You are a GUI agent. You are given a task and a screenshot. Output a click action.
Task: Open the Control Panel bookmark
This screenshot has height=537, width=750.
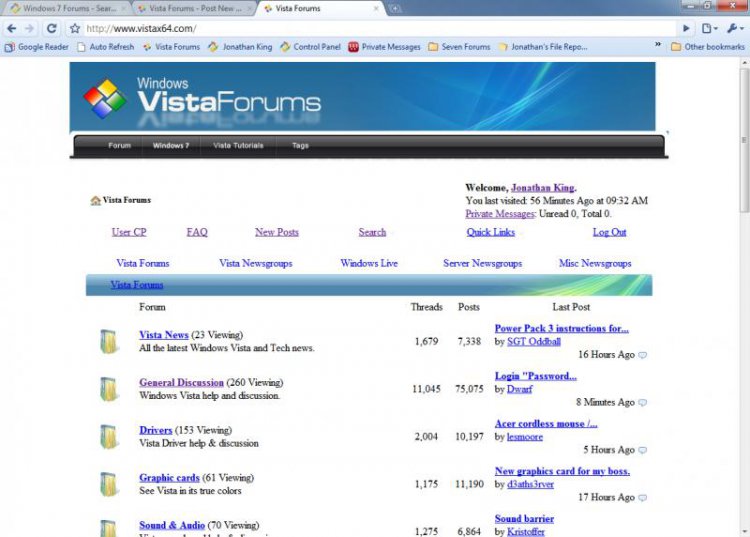[311, 47]
